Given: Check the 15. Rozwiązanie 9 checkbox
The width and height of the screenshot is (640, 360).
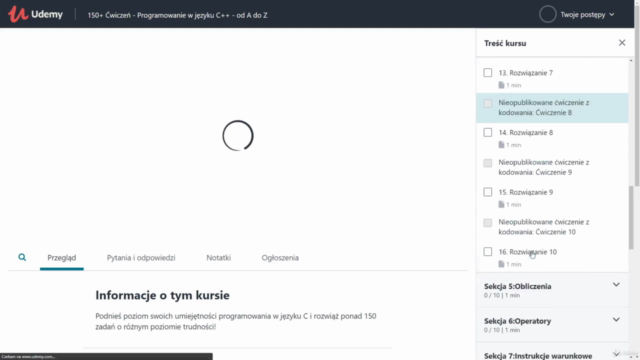Looking at the screenshot, I should (x=488, y=192).
